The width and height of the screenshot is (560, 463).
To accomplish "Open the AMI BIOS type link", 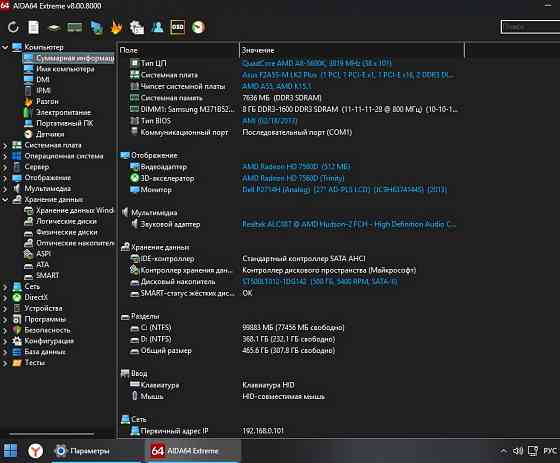I will (270, 121).
